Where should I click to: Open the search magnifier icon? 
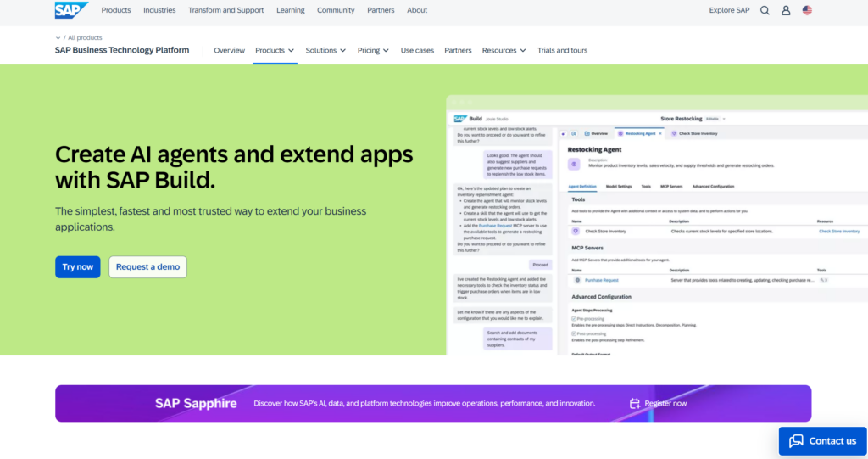[x=765, y=11]
